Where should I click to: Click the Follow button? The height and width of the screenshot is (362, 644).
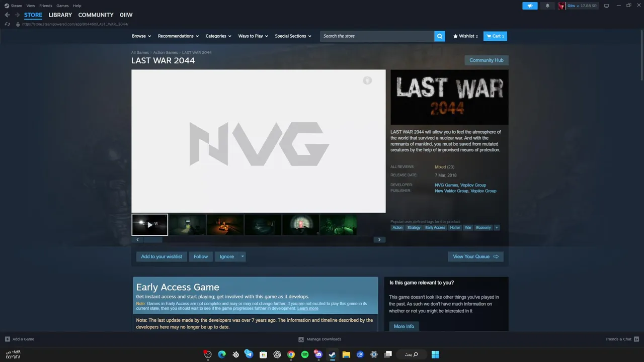[201, 256]
